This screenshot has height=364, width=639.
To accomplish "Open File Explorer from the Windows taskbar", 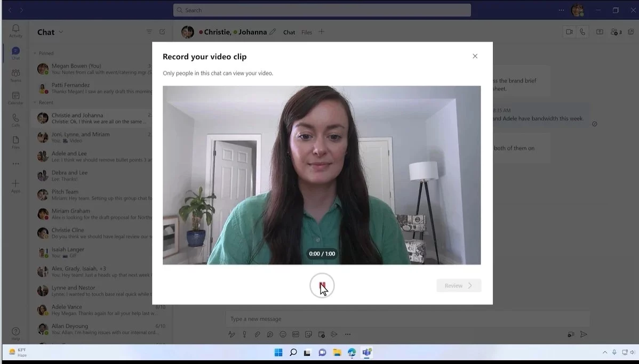I will click(337, 352).
